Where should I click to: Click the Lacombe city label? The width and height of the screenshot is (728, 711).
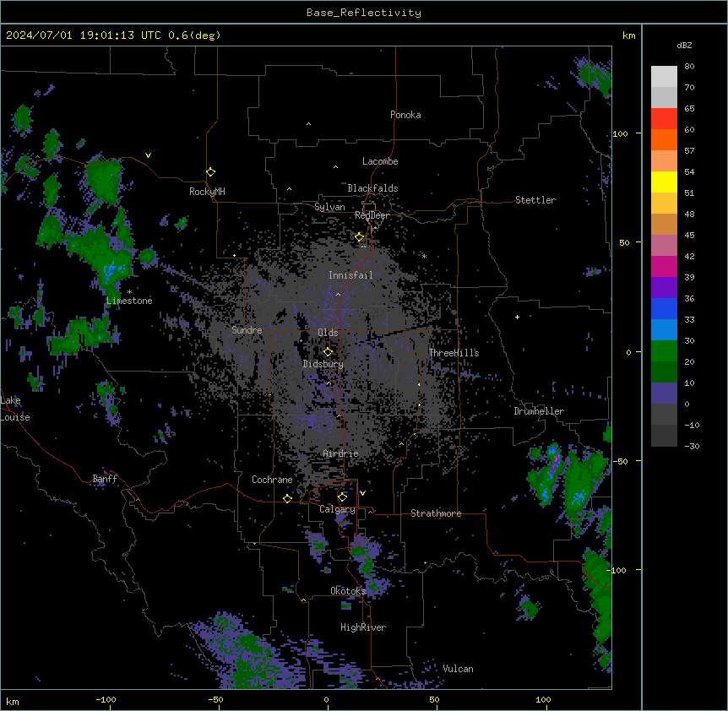(x=380, y=161)
